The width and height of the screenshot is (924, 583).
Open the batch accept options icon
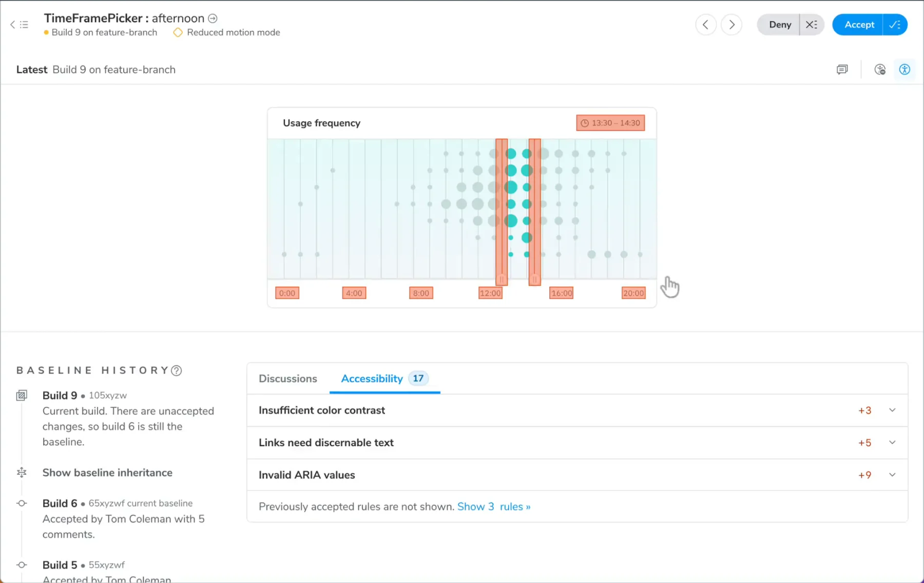[895, 24]
